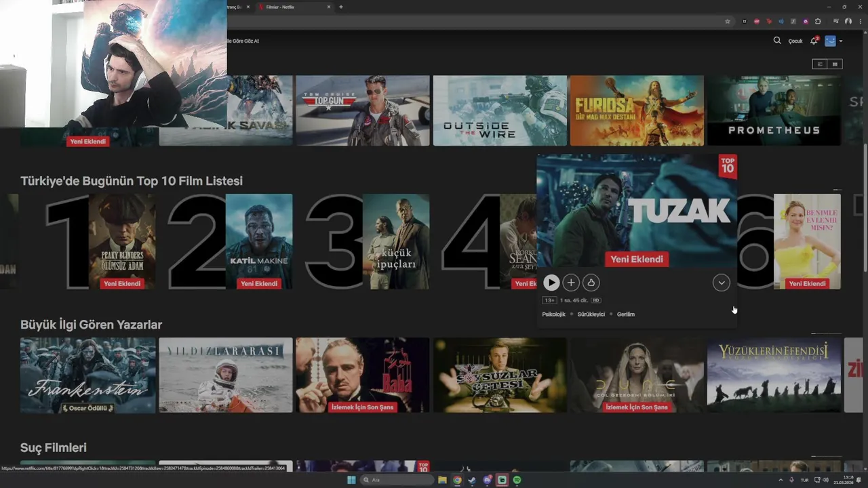868x488 pixels.
Task: Open Benimle Evlenir misin poster
Action: [x=807, y=242]
